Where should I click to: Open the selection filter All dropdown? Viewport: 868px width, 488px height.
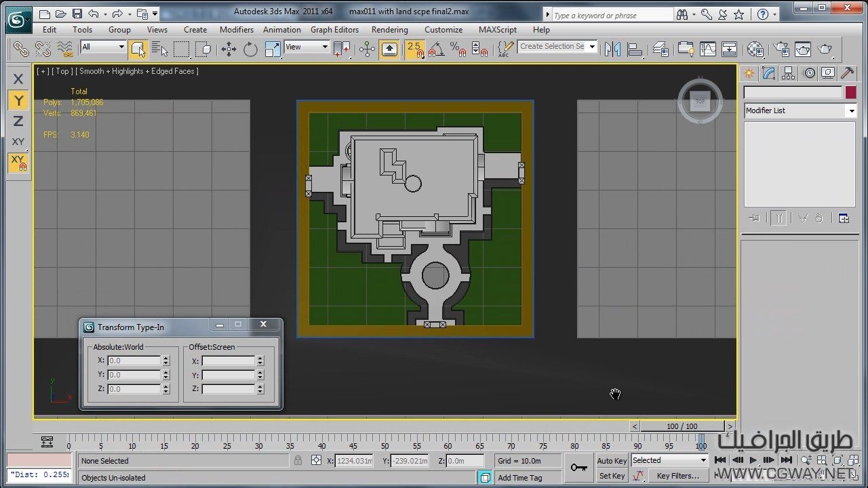pyautogui.click(x=103, y=47)
